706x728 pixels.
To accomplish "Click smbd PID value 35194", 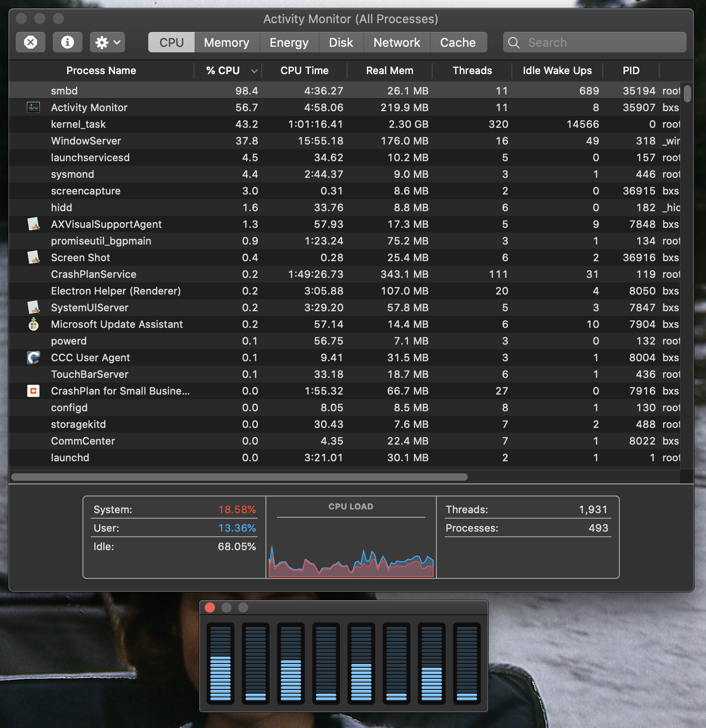I will pos(639,91).
